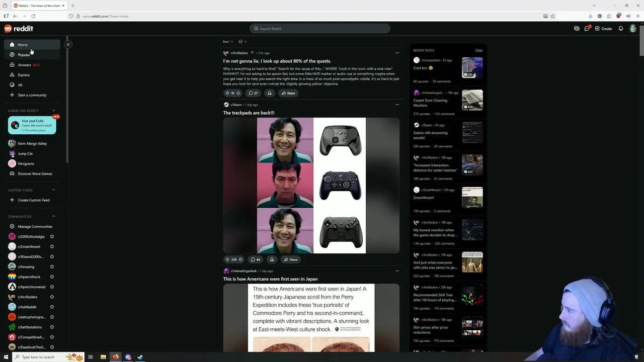Viewport: 644px width, 362px height.
Task: Select Explore in the sidebar
Action: pos(32,75)
